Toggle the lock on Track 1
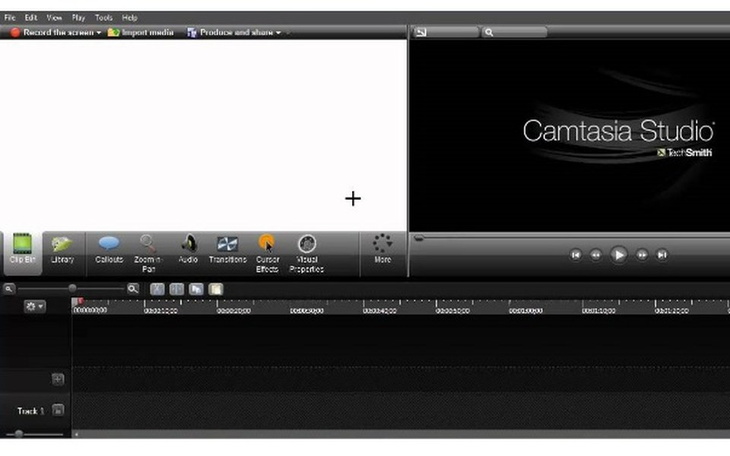This screenshot has width=730, height=456. [x=58, y=410]
